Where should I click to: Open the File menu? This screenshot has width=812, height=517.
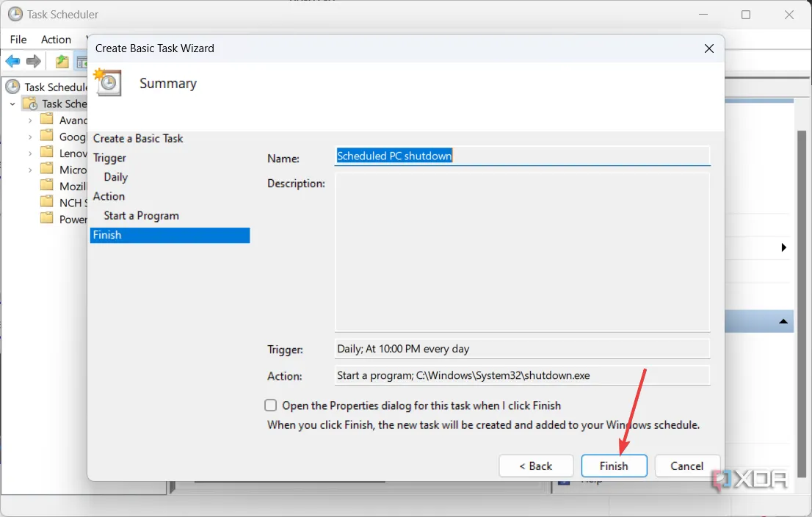(18, 40)
